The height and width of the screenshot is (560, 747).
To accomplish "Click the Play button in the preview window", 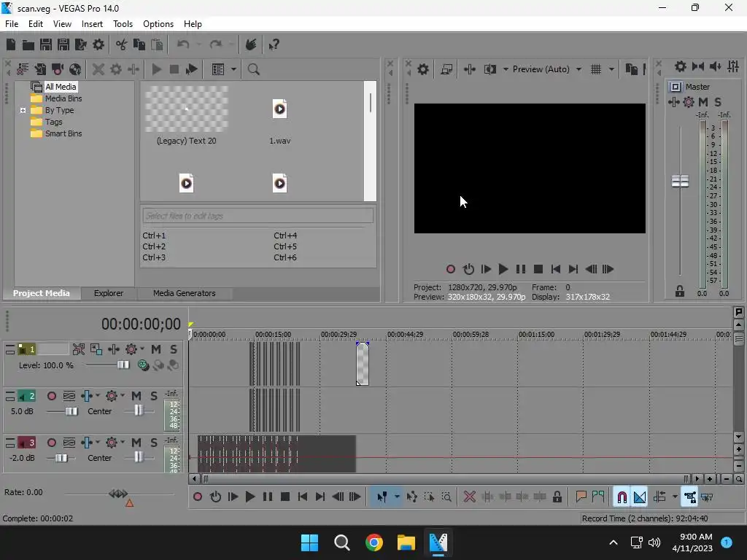I will (x=503, y=270).
